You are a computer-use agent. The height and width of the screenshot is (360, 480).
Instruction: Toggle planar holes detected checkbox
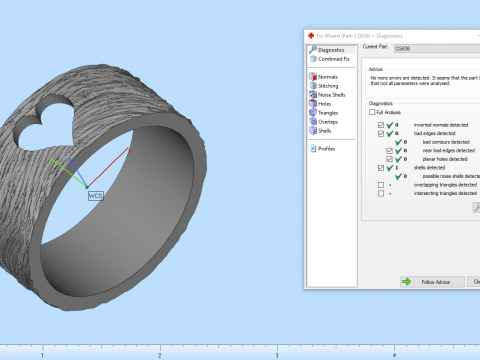pyautogui.click(x=389, y=159)
